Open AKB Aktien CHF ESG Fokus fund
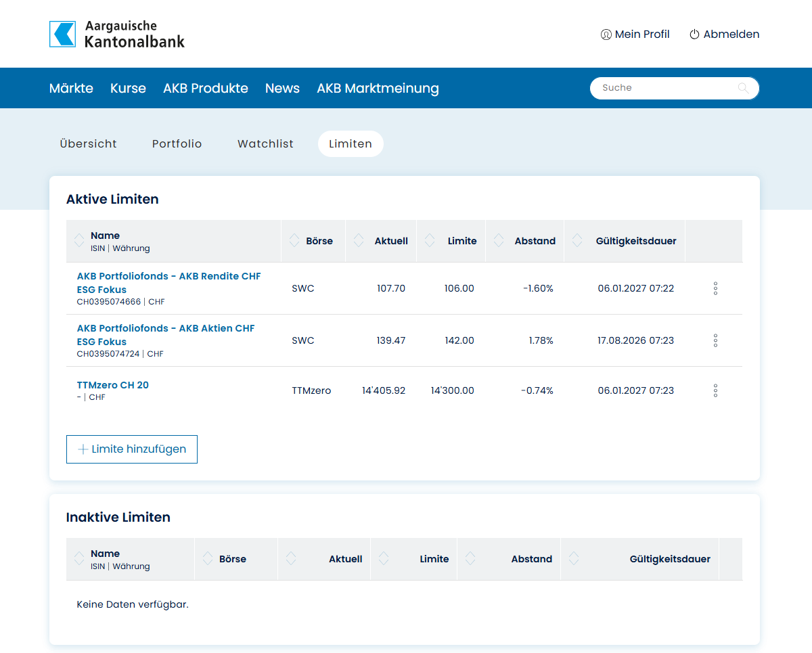 click(166, 335)
